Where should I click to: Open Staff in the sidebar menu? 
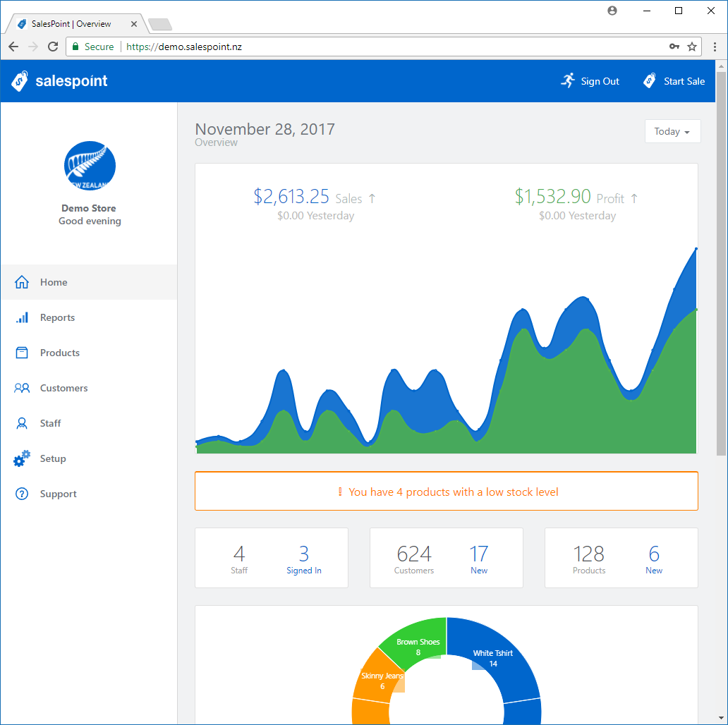[89, 423]
